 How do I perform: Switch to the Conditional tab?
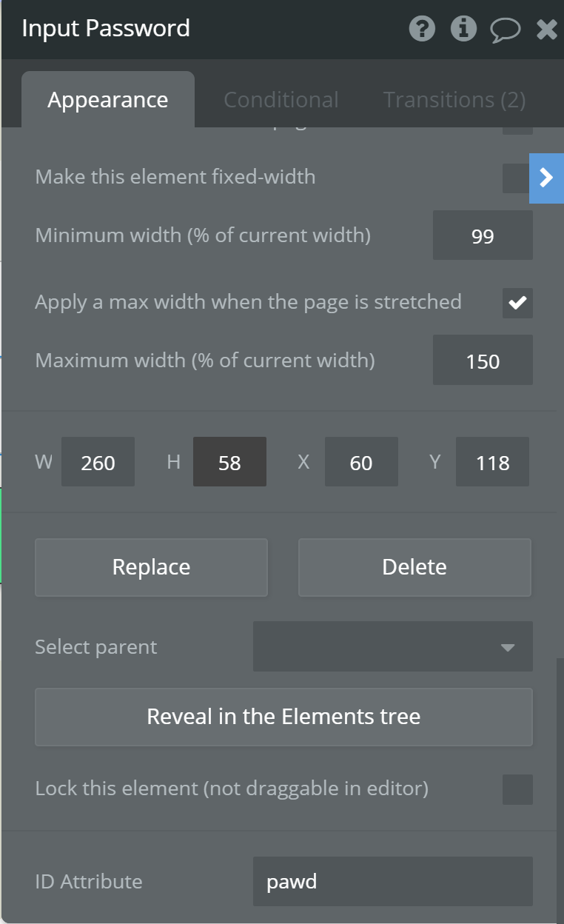pos(281,100)
